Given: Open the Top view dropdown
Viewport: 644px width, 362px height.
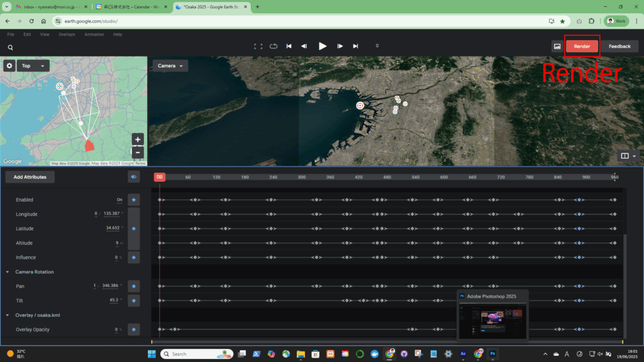Looking at the screenshot, I should pos(33,65).
